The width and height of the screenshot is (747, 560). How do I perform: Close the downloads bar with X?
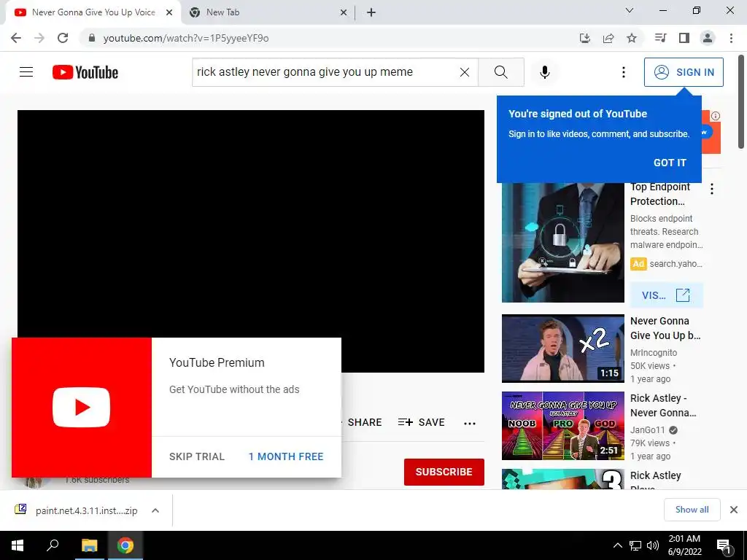734,510
